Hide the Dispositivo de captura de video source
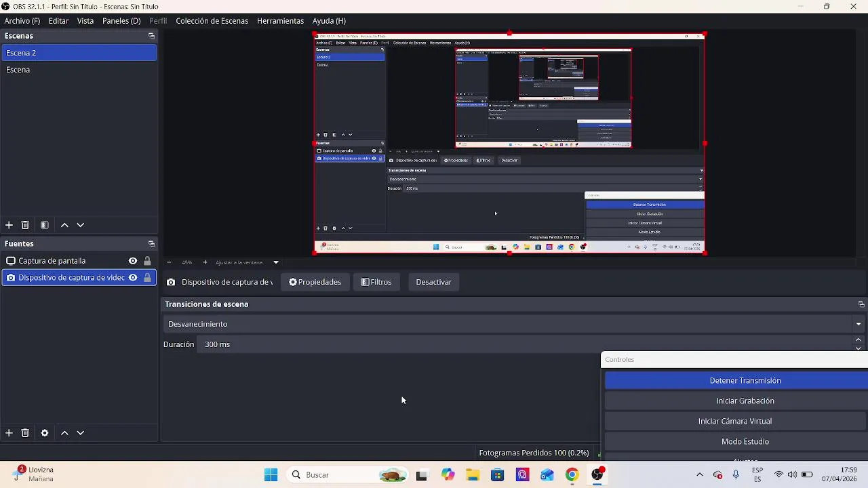The width and height of the screenshot is (868, 488). pyautogui.click(x=133, y=278)
